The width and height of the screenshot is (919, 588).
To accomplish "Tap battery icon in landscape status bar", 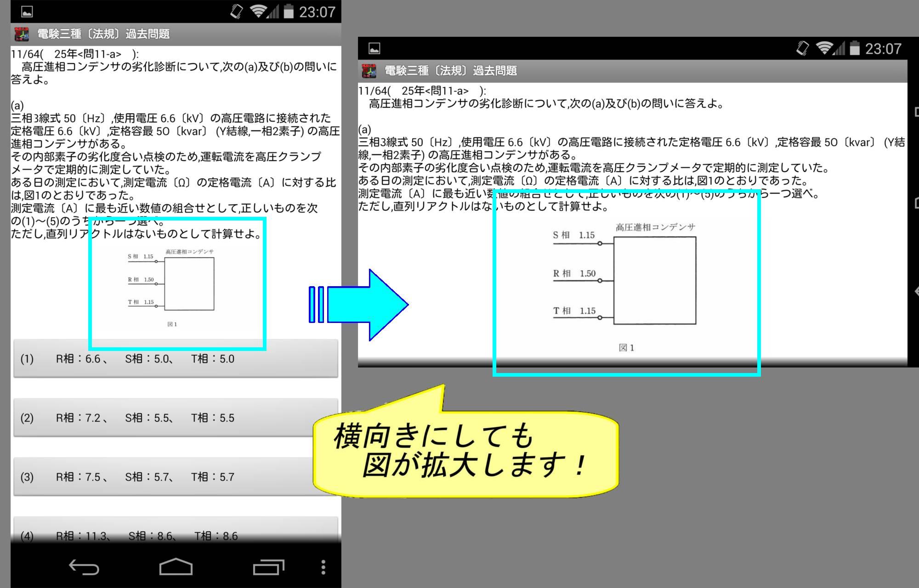I will [854, 48].
